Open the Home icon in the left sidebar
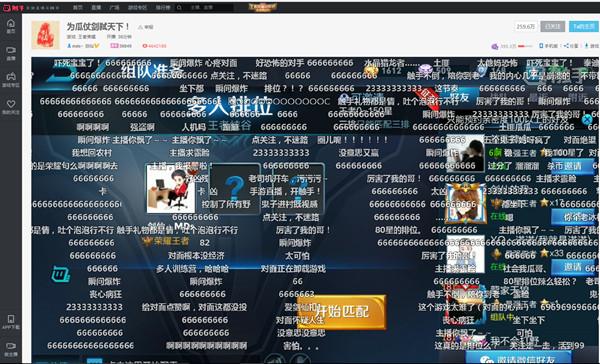Screen dimensions: 600x364 (11, 23)
